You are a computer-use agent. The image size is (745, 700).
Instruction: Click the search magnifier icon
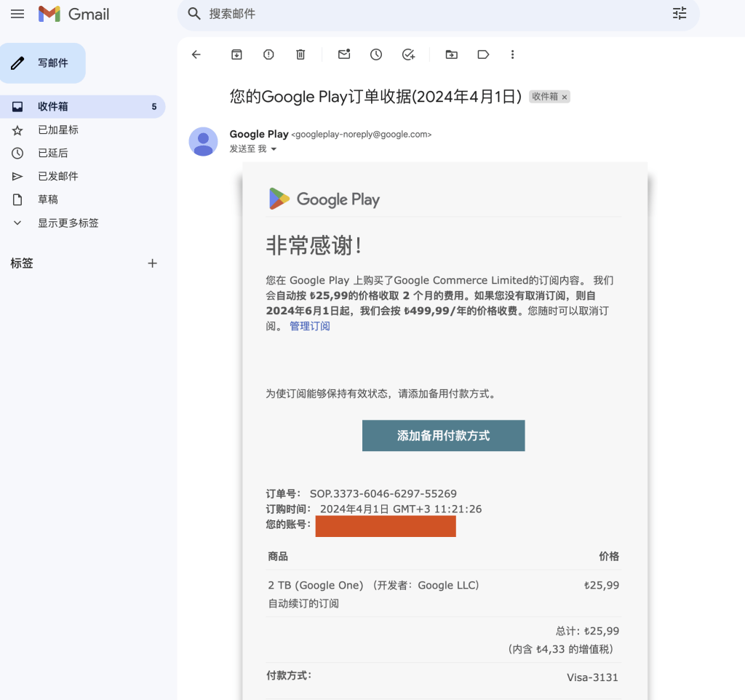point(194,14)
